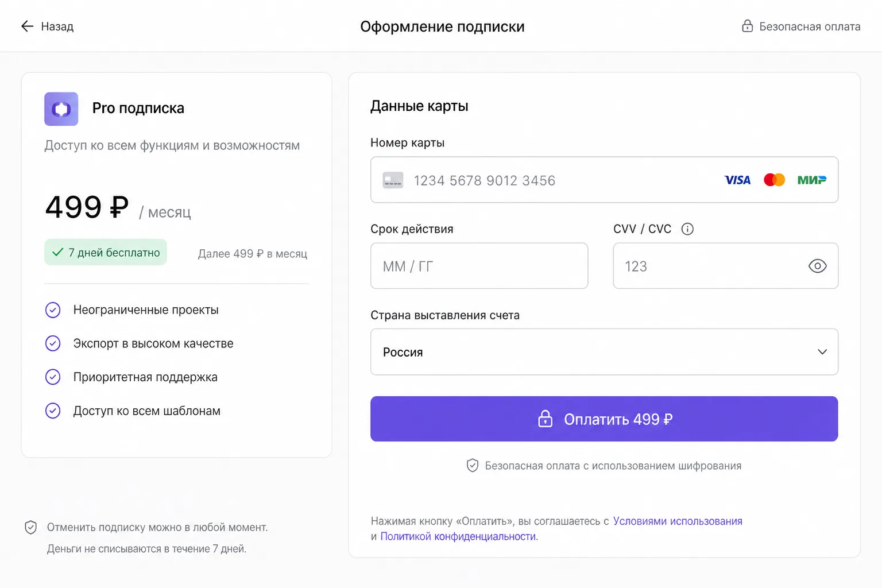Click the Срок действия field label
882x588 pixels.
pyautogui.click(x=412, y=229)
